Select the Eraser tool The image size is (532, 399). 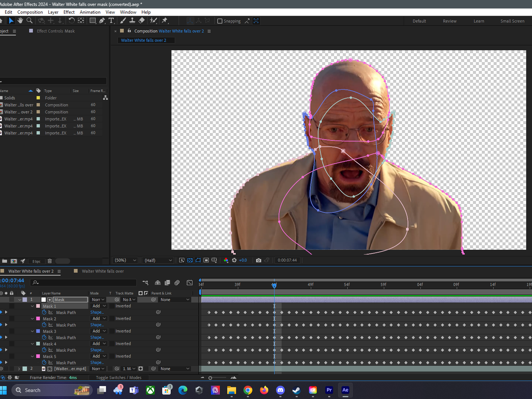(142, 21)
